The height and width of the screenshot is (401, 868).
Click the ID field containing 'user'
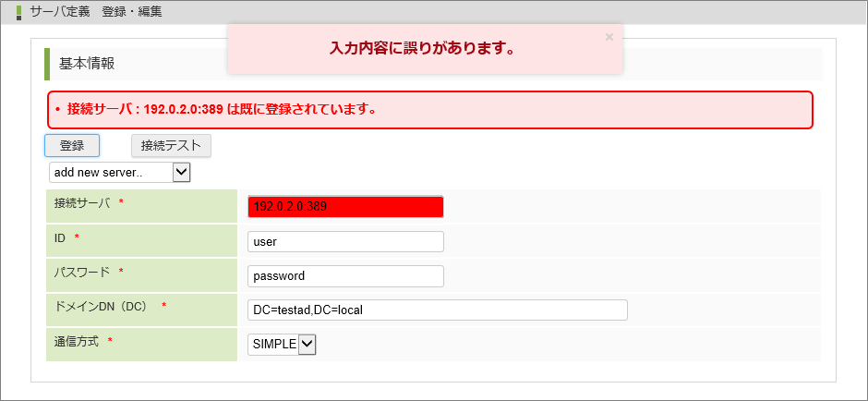345,241
